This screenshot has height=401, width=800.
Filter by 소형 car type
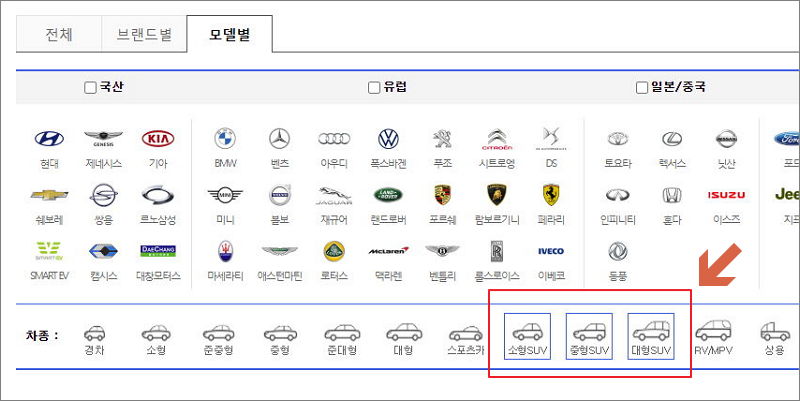156,340
